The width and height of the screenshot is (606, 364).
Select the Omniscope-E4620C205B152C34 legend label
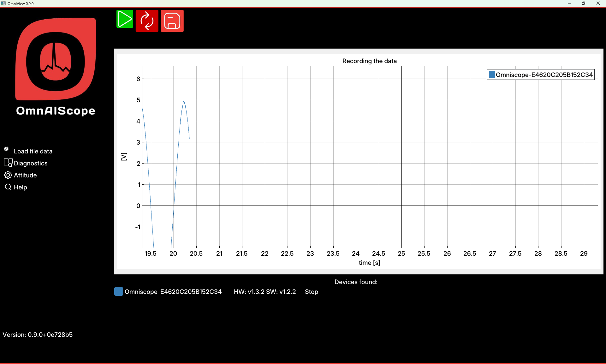coord(544,75)
